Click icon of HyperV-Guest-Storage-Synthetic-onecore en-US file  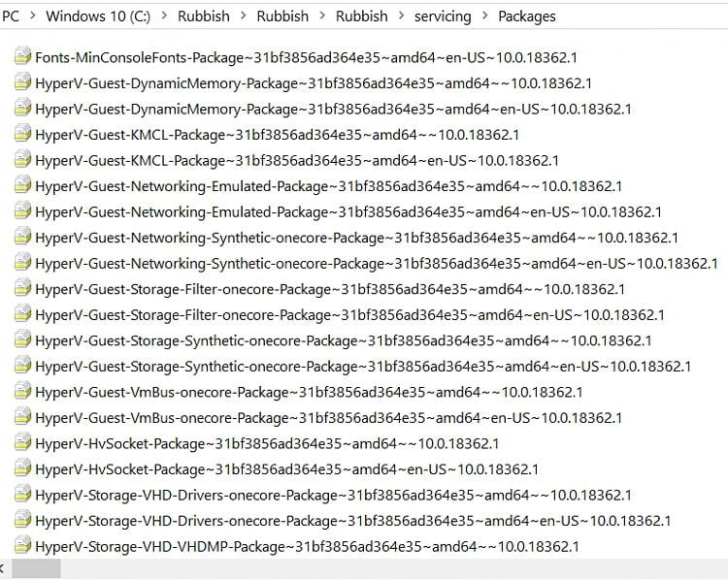pyautogui.click(x=22, y=365)
